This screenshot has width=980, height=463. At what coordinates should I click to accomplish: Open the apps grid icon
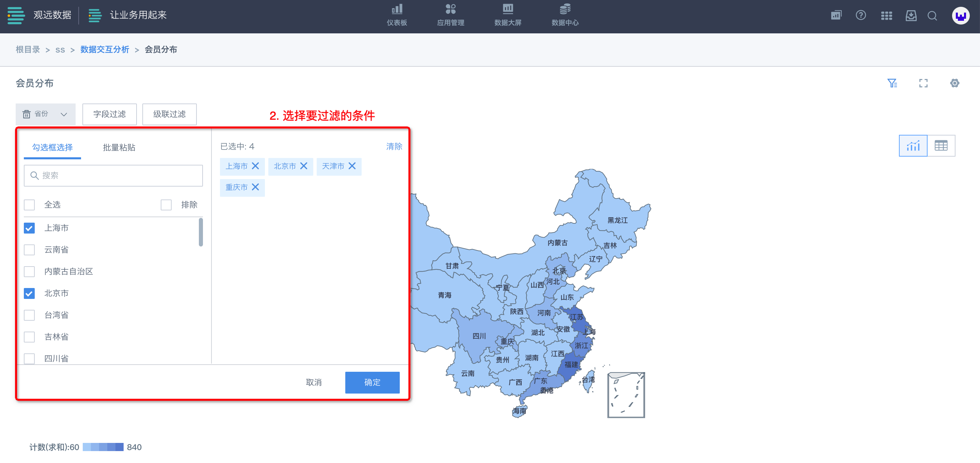[x=886, y=16]
